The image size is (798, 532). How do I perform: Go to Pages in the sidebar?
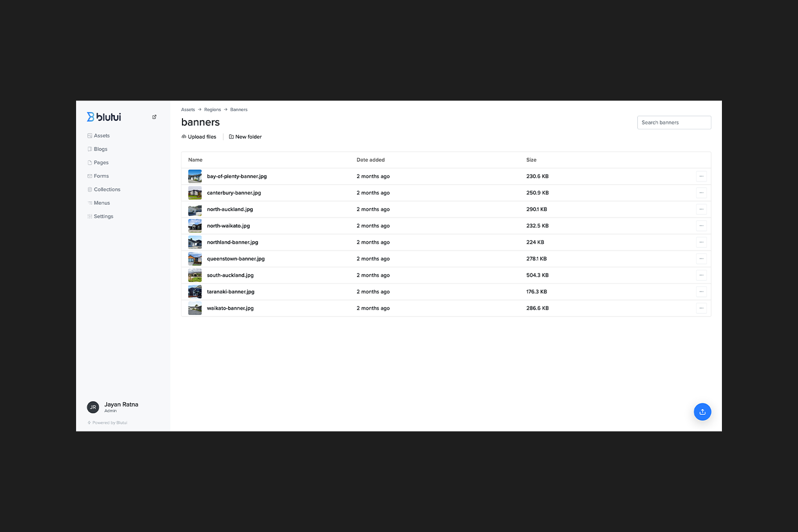[98, 163]
